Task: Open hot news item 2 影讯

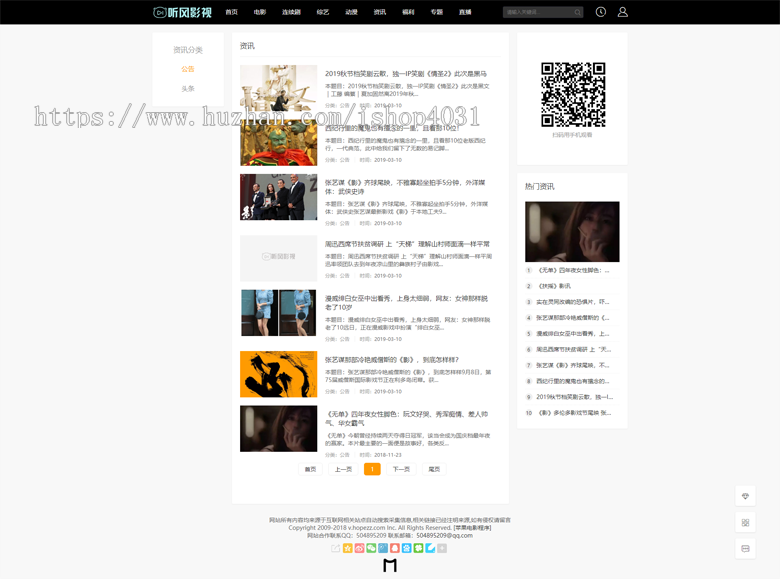Action: pos(555,286)
